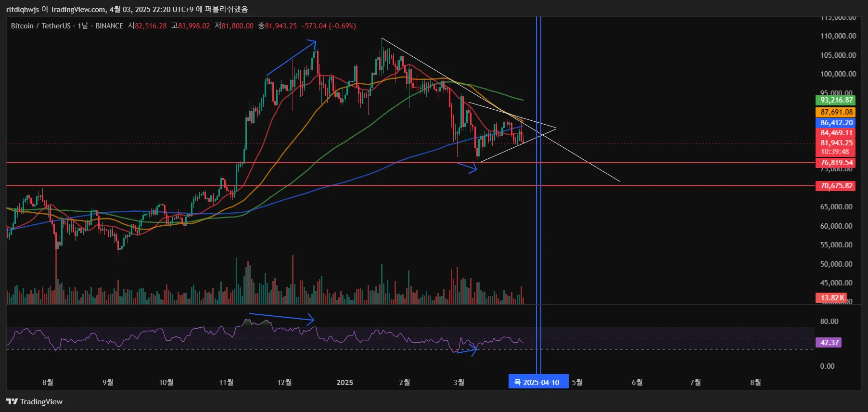Click the 100,000.00 level on price axis
868x412 pixels.
pyautogui.click(x=838, y=74)
